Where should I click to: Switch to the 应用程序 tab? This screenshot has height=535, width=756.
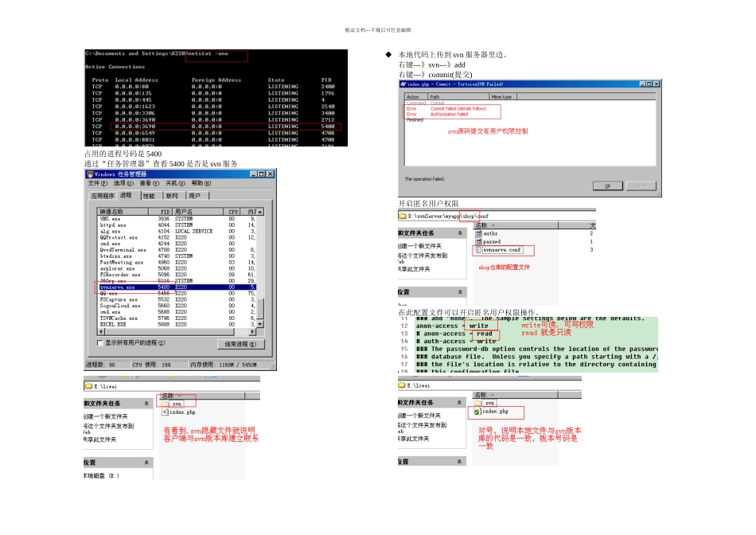103,196
